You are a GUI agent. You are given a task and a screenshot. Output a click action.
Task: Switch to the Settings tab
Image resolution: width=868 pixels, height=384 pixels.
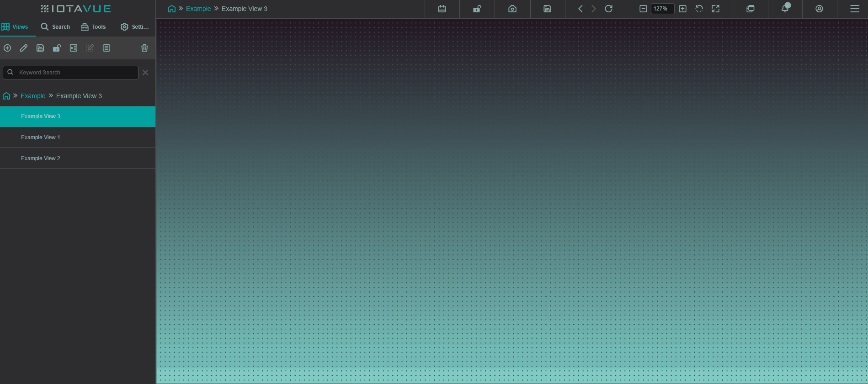pyautogui.click(x=134, y=27)
